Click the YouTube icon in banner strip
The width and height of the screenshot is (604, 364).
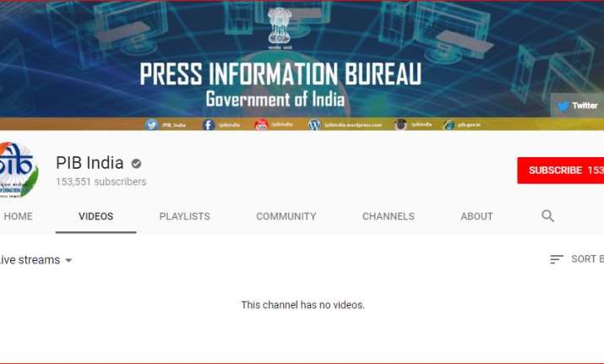(x=261, y=125)
